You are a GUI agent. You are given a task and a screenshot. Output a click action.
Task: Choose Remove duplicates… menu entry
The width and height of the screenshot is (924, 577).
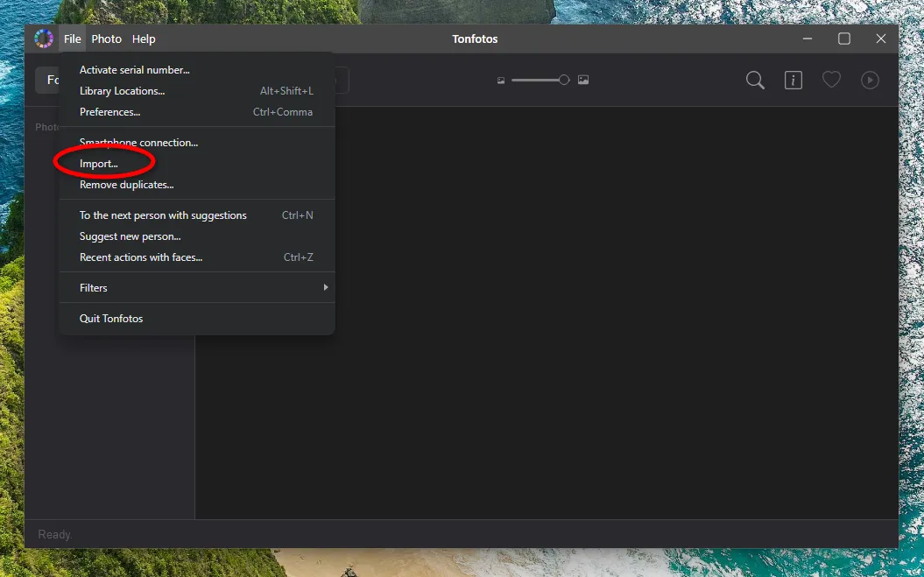[197, 185]
